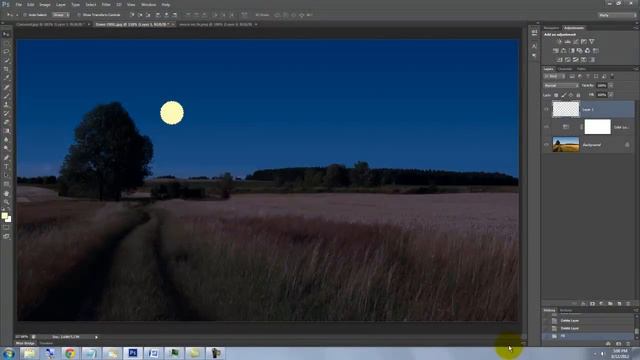Open the Filter menu
The width and height of the screenshot is (640, 360).
pyautogui.click(x=106, y=4)
